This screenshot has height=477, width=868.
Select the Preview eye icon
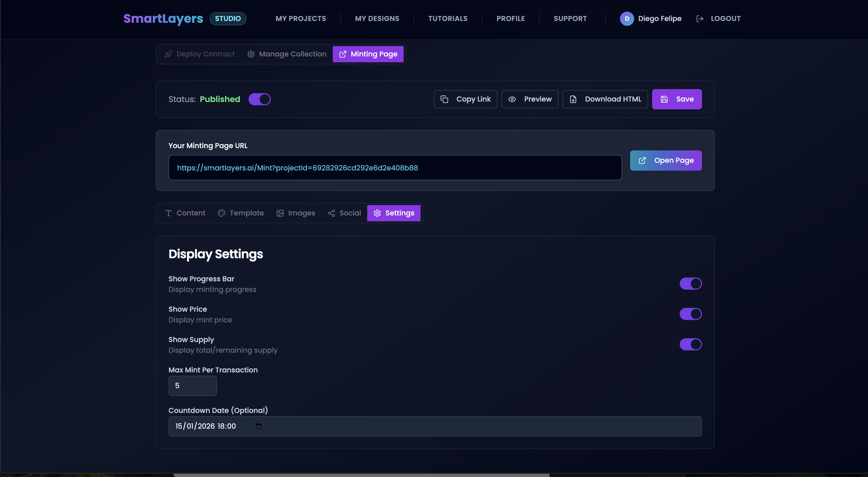tap(512, 99)
